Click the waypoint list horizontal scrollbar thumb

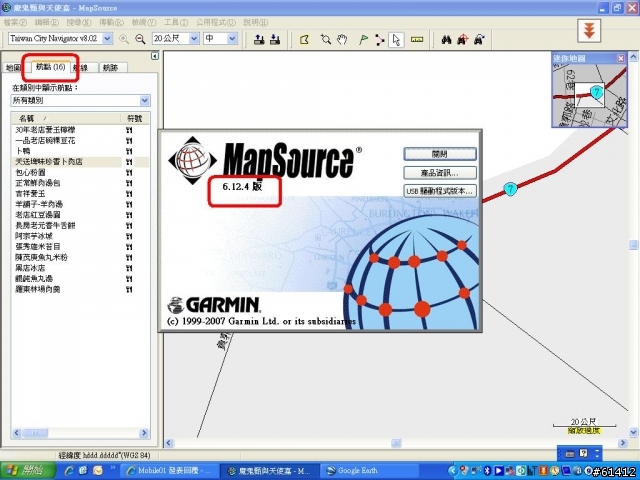[35, 433]
